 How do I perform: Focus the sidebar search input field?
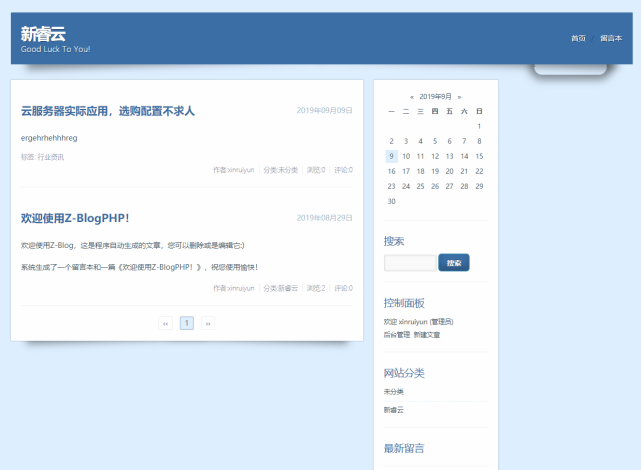coord(410,263)
